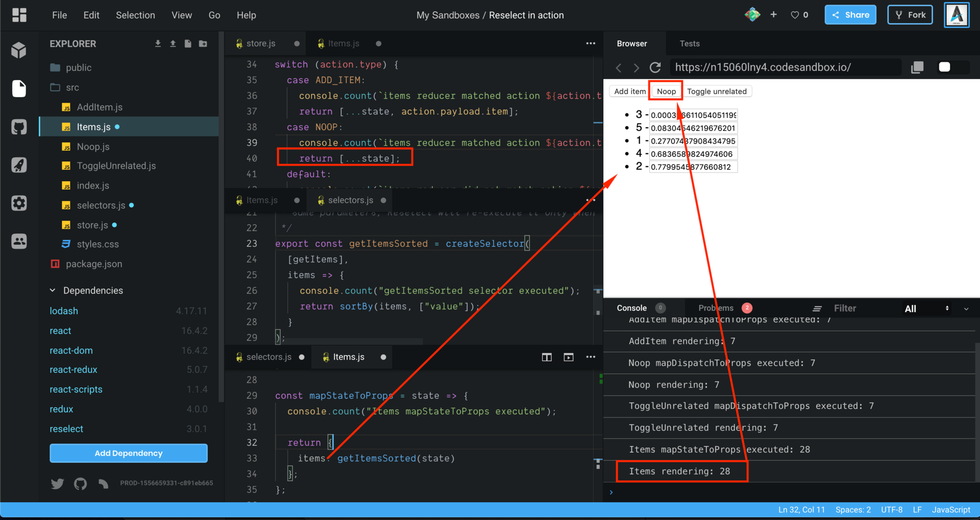The height and width of the screenshot is (520, 980).
Task: Click the input field for item 3
Action: tap(693, 115)
